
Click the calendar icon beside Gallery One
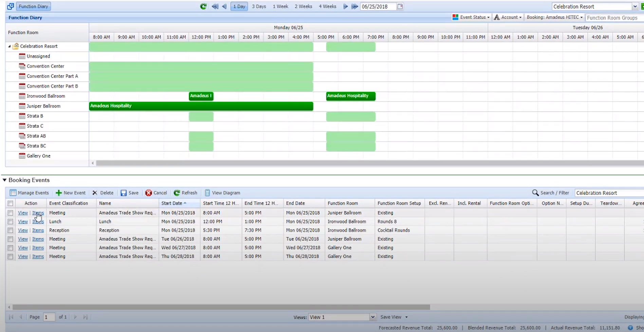(22, 156)
